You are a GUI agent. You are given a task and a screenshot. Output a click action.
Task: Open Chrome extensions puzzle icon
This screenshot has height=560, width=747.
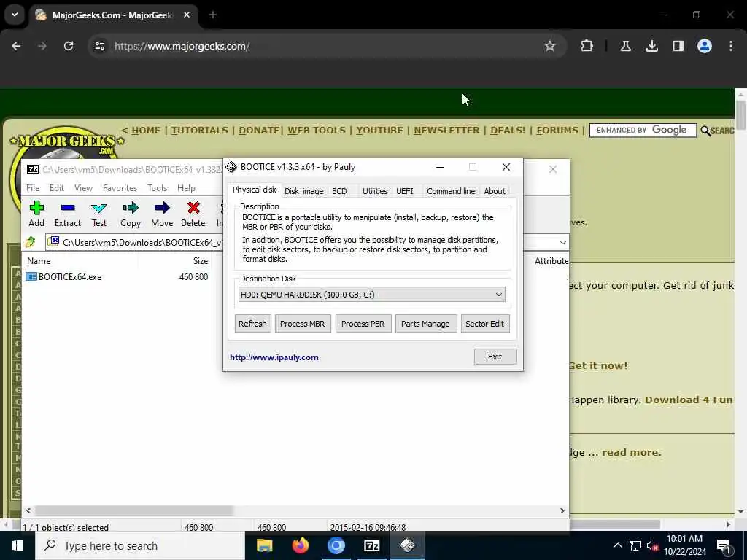click(587, 46)
